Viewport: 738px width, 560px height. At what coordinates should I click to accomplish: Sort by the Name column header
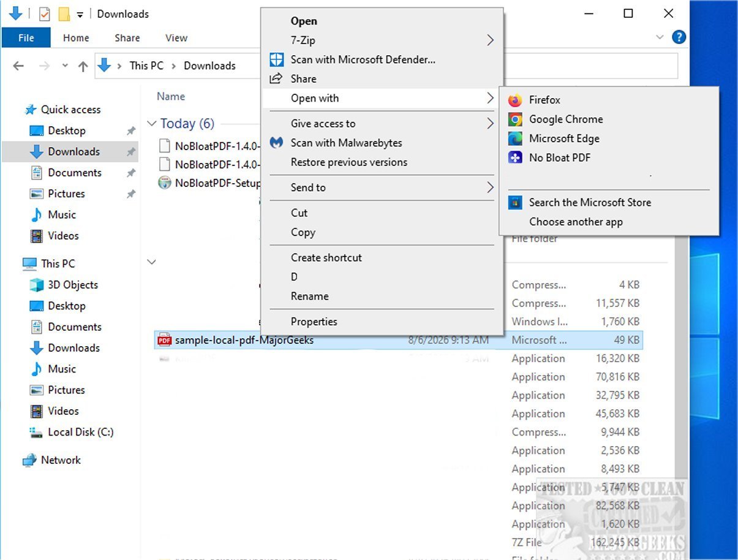click(171, 96)
